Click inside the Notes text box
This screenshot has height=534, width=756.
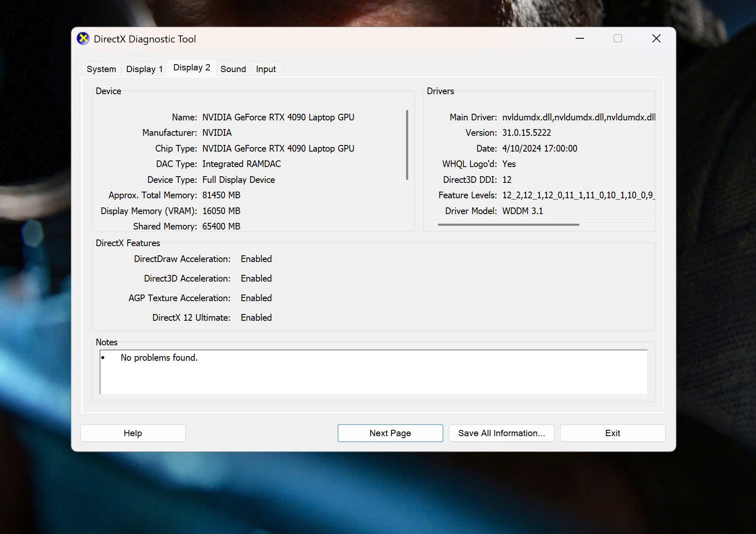click(x=374, y=372)
